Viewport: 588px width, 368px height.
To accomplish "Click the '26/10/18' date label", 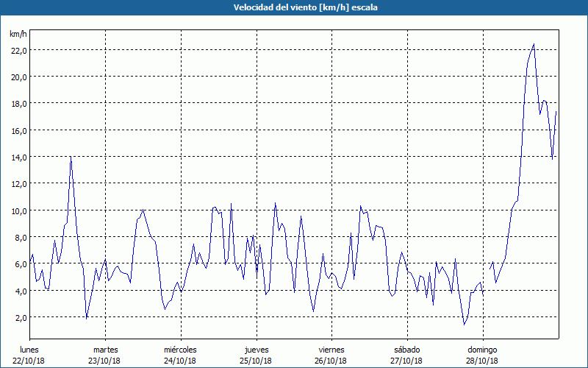I will click(x=331, y=361).
